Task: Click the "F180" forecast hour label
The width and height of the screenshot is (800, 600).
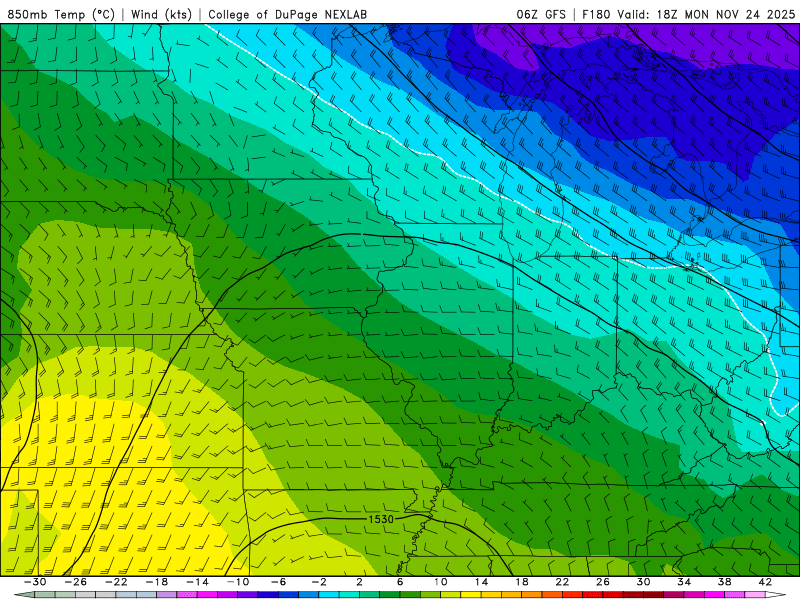Action: pos(596,14)
